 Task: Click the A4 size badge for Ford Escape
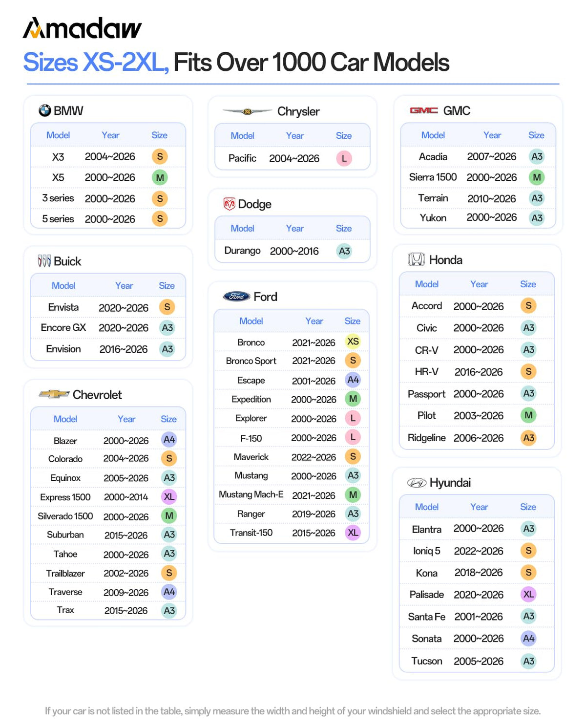click(x=353, y=380)
